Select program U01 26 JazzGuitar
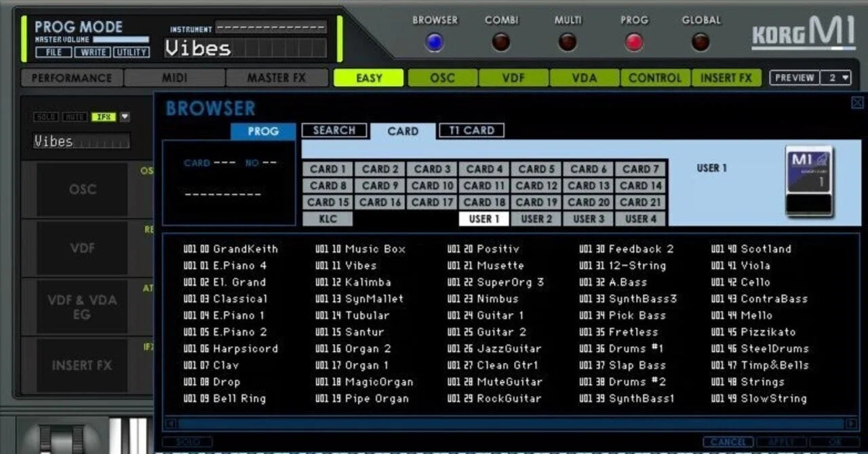868x454 pixels. pos(494,348)
